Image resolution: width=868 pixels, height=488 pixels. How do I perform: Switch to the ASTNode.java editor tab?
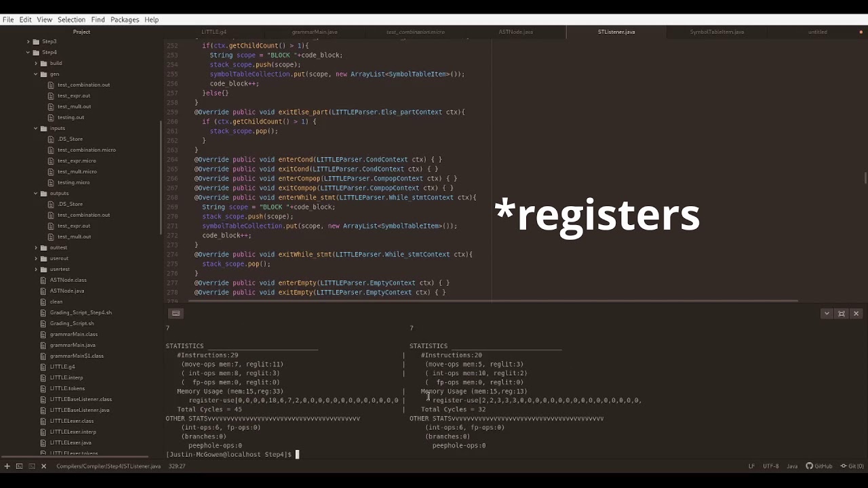click(515, 32)
